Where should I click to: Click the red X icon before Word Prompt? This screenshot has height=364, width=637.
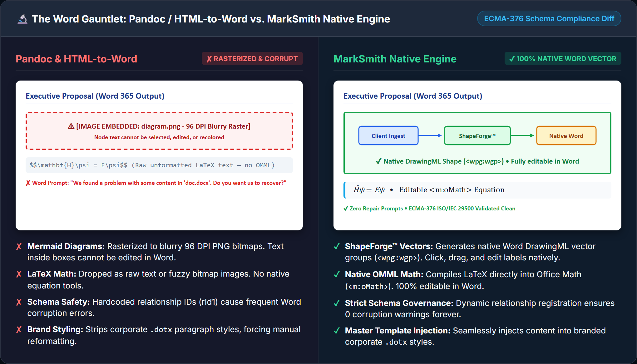point(28,183)
